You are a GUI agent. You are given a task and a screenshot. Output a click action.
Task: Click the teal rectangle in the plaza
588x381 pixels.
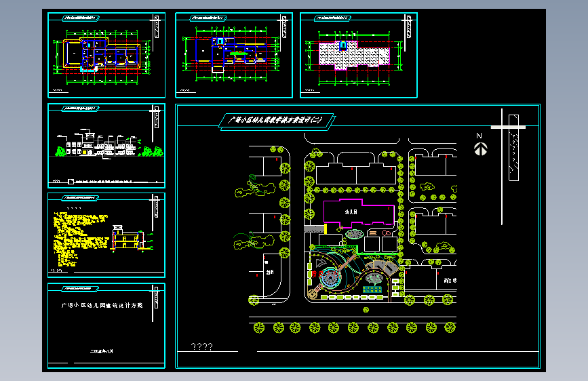(372, 289)
